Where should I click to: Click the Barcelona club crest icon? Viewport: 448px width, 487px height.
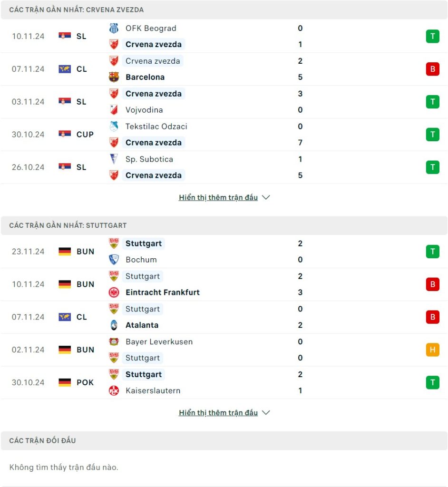click(114, 77)
